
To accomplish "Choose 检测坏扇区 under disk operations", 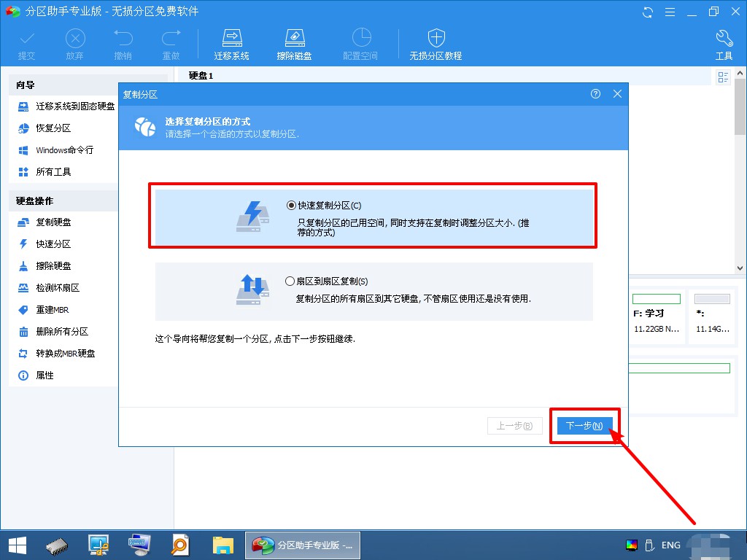I will 49,288.
